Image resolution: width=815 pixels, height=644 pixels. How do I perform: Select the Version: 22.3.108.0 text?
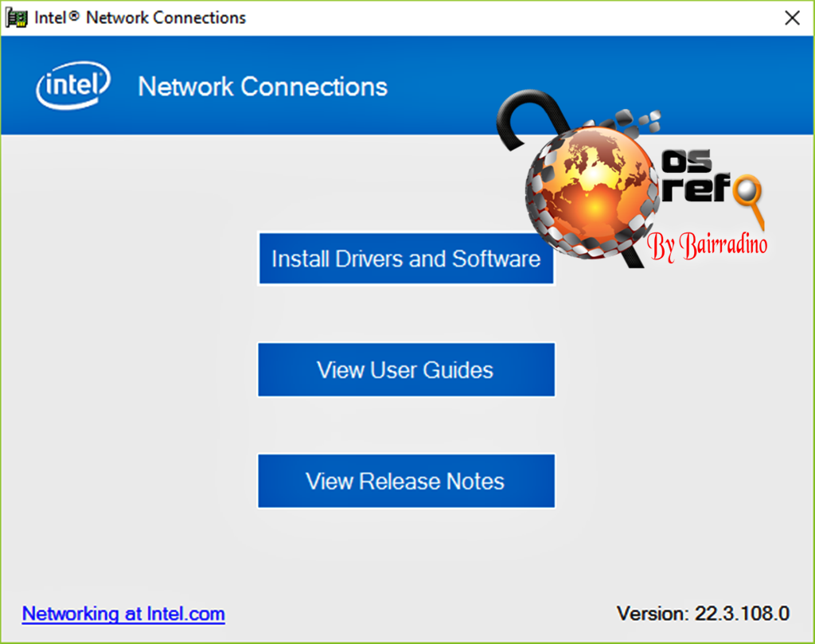[703, 613]
